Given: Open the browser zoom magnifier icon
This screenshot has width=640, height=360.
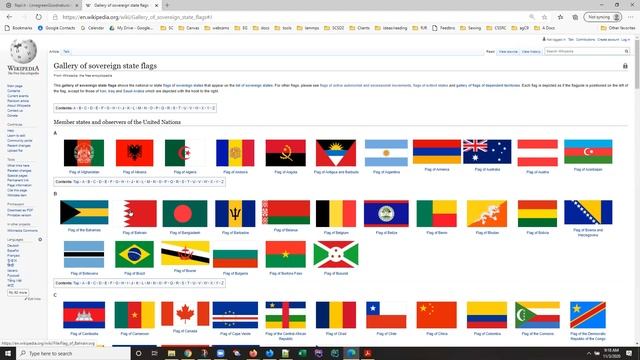Looking at the screenshot, I should tap(531, 17).
